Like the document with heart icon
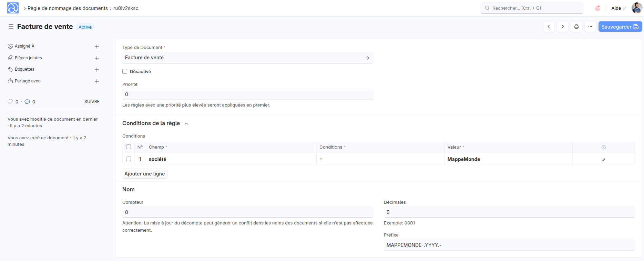This screenshot has height=261, width=644. coord(10,102)
